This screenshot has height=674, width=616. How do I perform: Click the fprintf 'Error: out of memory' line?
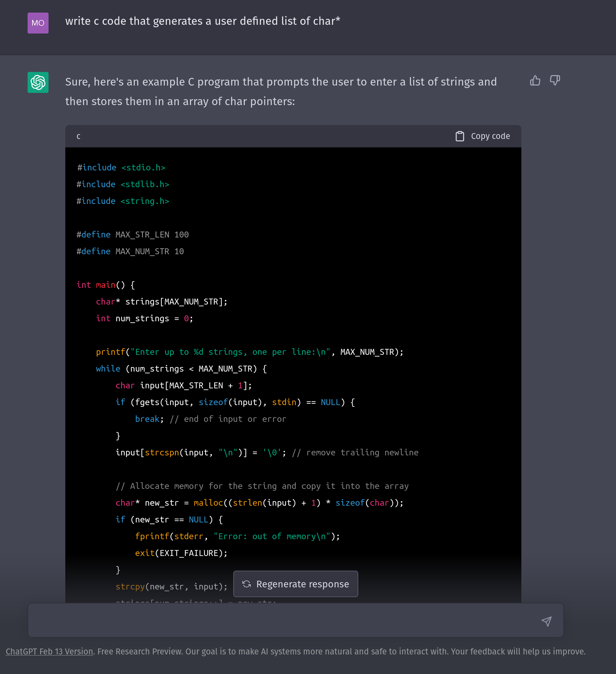tap(237, 536)
